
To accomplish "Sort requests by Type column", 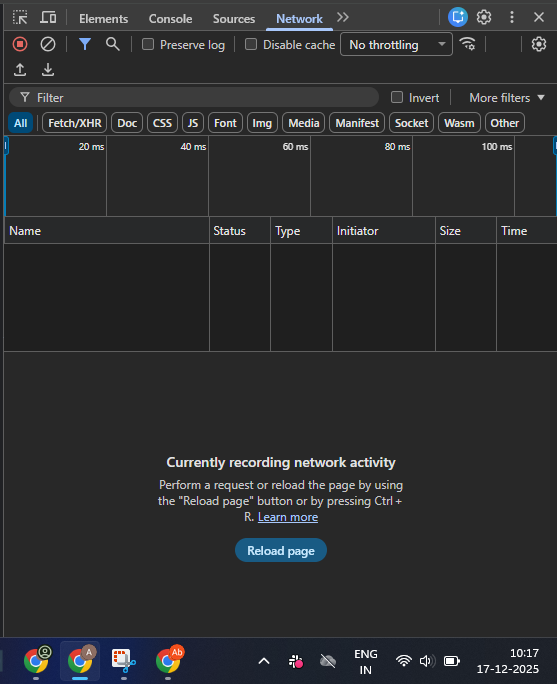I will [301, 231].
